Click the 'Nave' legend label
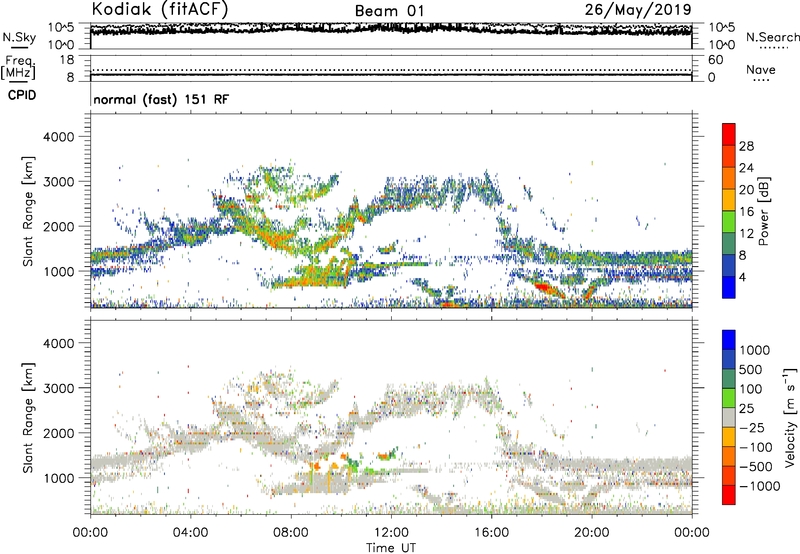The width and height of the screenshot is (800, 554). pyautogui.click(x=761, y=69)
